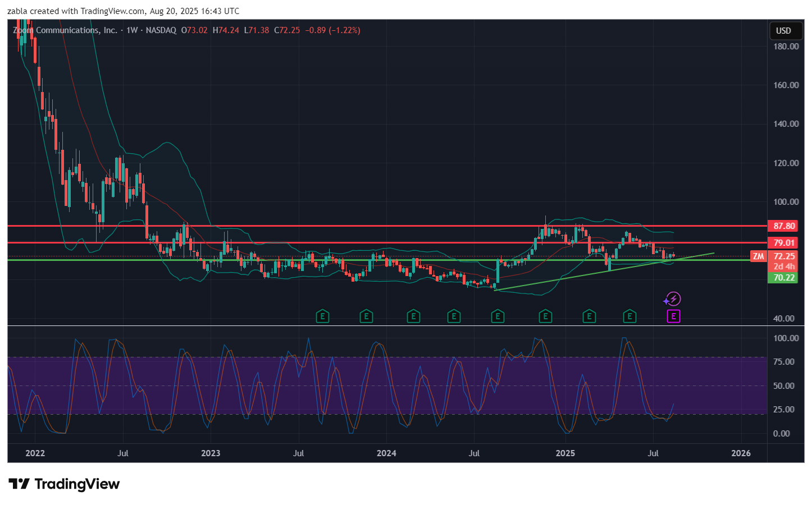Select the 79.01 red price label
The height and width of the screenshot is (505, 812).
click(782, 243)
